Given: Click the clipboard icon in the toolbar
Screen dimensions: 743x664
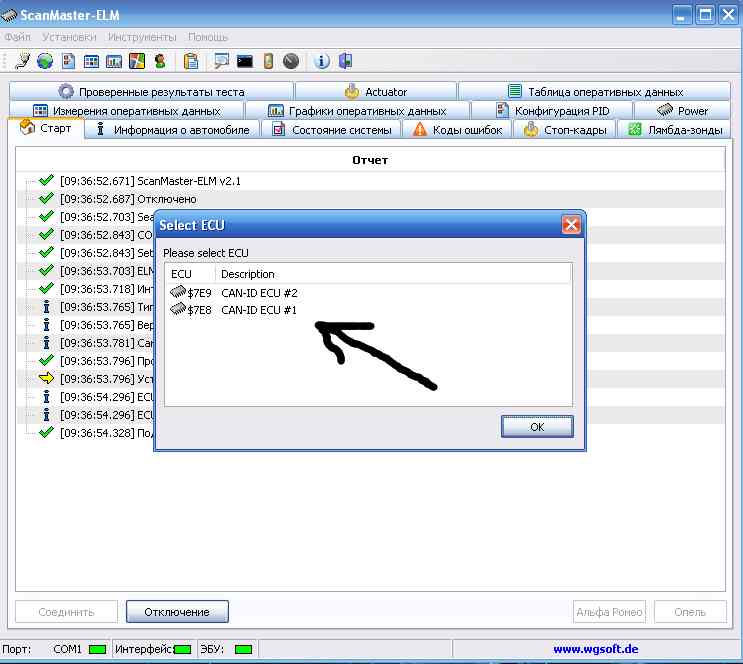Looking at the screenshot, I should 191,61.
